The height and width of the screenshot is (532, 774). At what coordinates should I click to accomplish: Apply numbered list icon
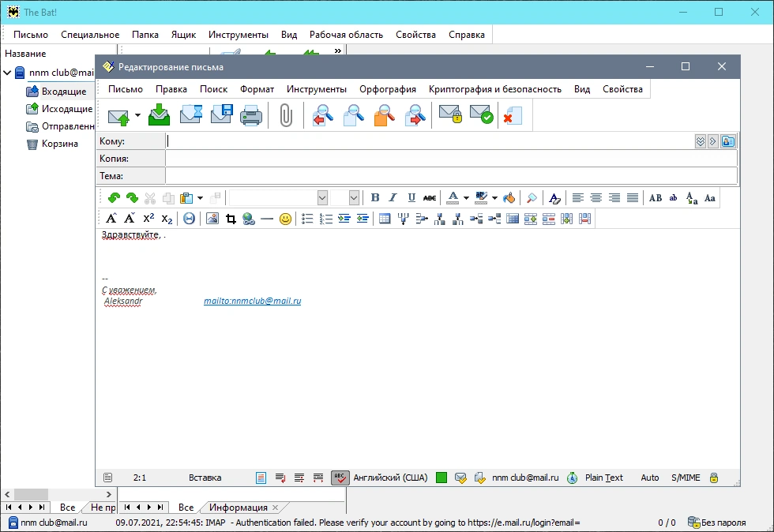(x=325, y=219)
